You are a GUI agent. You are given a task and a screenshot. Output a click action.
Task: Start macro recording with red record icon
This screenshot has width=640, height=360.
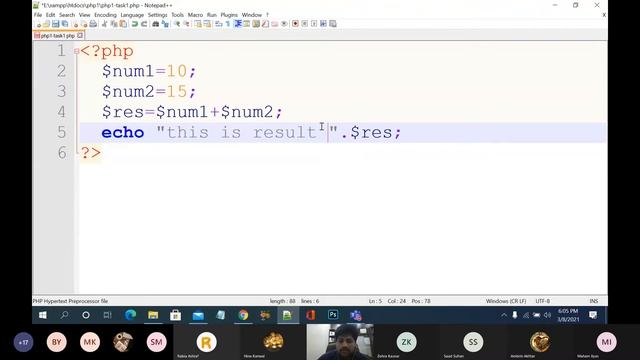(x=295, y=24)
